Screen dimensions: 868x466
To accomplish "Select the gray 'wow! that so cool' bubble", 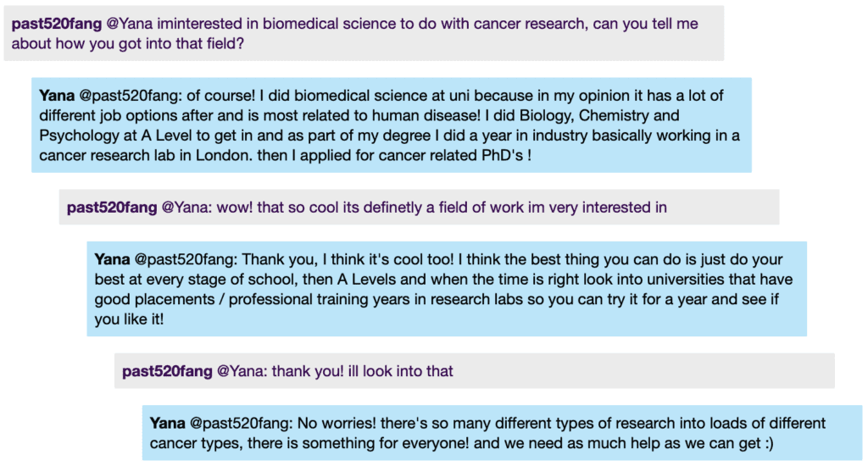I will pos(419,207).
